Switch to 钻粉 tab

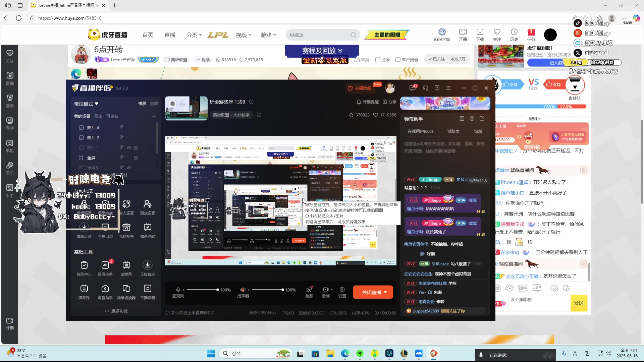[x=478, y=131]
